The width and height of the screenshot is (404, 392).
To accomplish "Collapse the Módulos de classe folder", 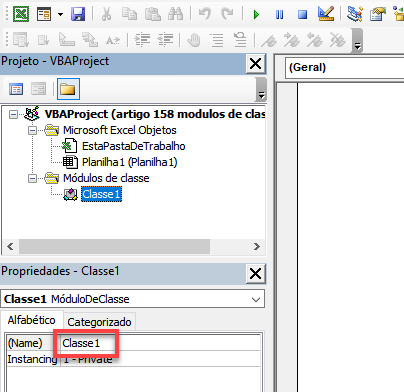I will pos(32,179).
